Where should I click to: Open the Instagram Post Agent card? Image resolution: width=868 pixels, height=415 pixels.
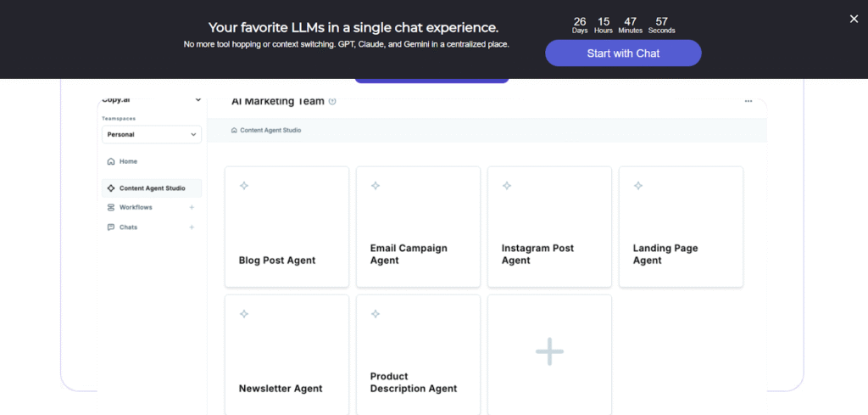pyautogui.click(x=549, y=227)
